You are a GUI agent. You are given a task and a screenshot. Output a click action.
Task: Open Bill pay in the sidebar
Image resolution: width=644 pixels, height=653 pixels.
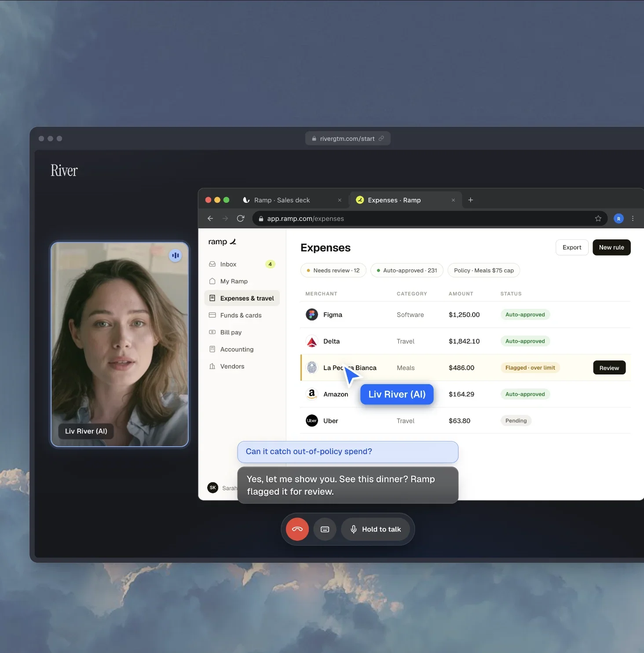pyautogui.click(x=241, y=332)
